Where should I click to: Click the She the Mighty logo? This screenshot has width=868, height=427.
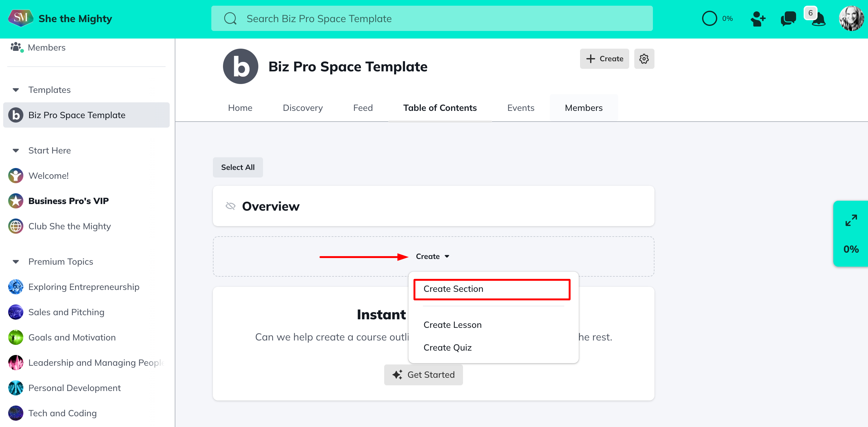click(x=20, y=18)
